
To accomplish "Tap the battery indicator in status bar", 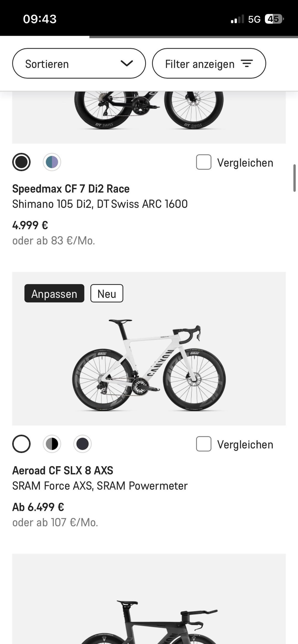I will coord(274,19).
